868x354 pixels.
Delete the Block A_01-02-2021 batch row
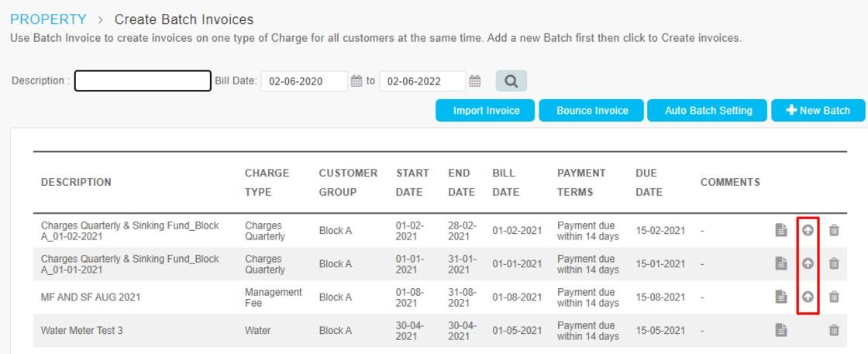[834, 231]
